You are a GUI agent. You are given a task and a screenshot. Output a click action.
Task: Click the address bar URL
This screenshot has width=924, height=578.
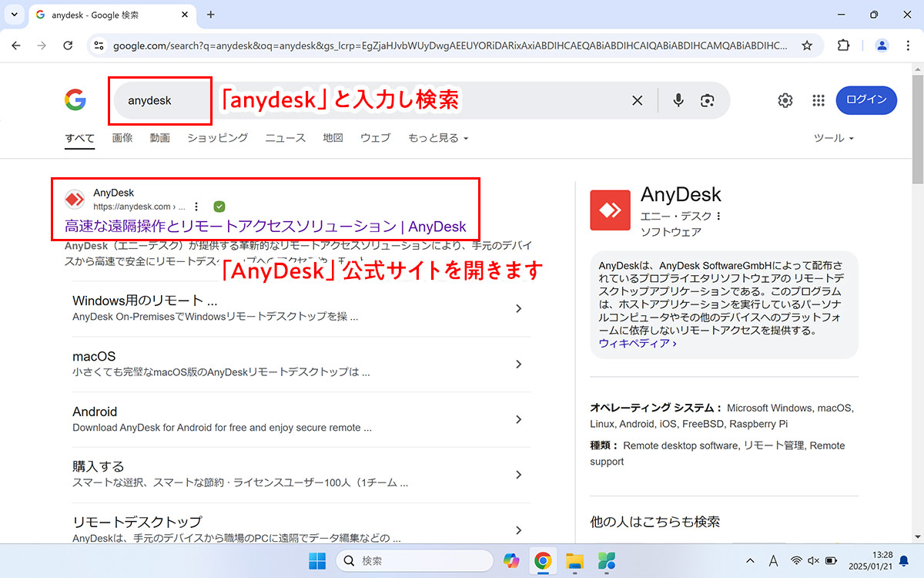coord(450,45)
